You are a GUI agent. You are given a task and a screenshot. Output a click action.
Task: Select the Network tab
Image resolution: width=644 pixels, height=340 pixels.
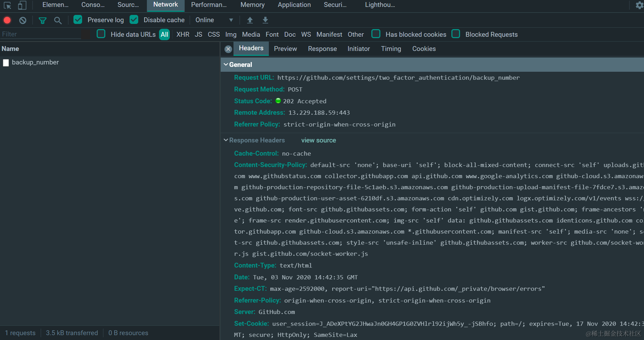point(166,5)
